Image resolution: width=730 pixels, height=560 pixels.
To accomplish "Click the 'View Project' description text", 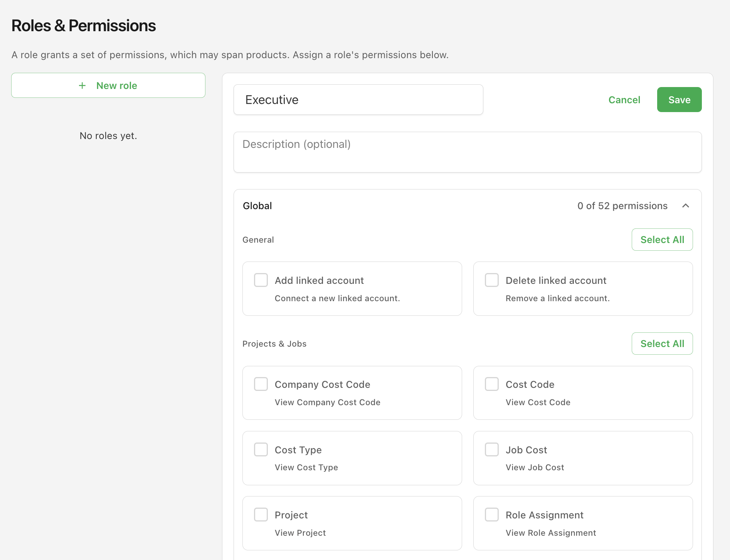I will (x=300, y=533).
